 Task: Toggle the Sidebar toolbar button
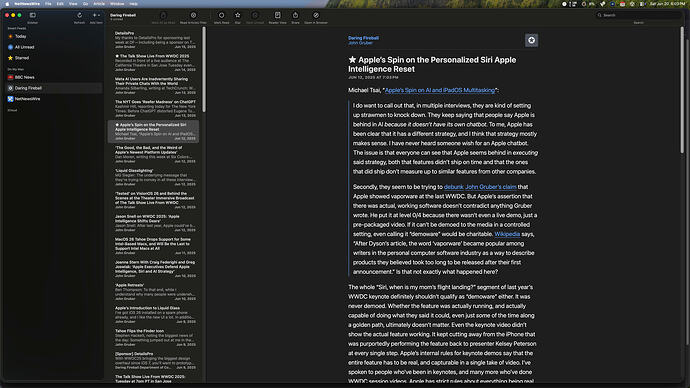[x=33, y=15]
